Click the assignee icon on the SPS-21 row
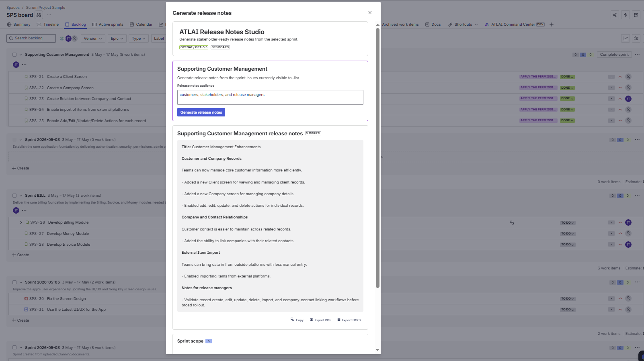 point(628,77)
